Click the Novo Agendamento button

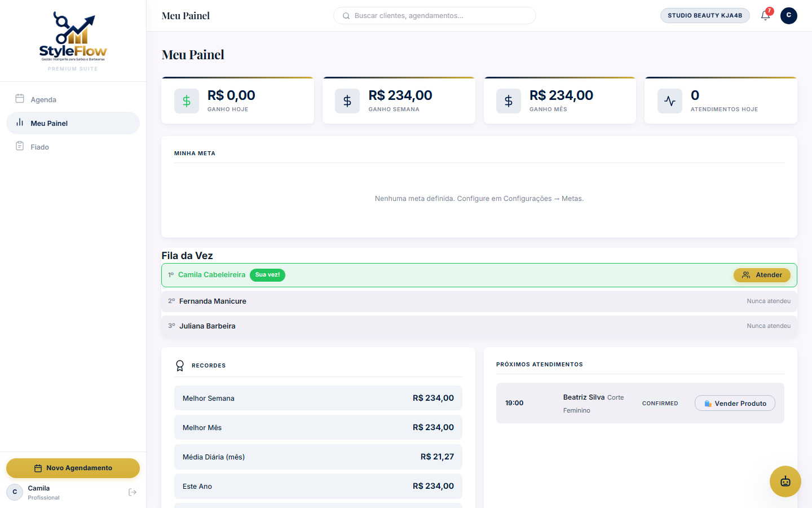tap(73, 468)
